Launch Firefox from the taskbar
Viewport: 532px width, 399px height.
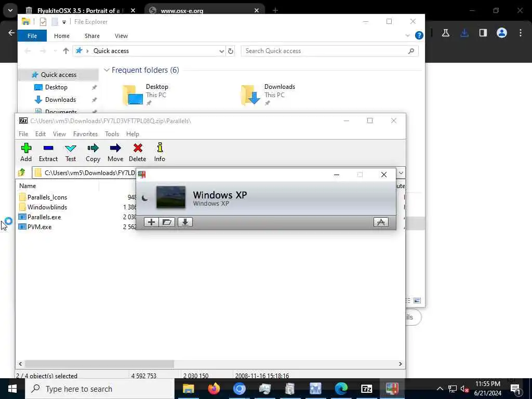tap(214, 389)
